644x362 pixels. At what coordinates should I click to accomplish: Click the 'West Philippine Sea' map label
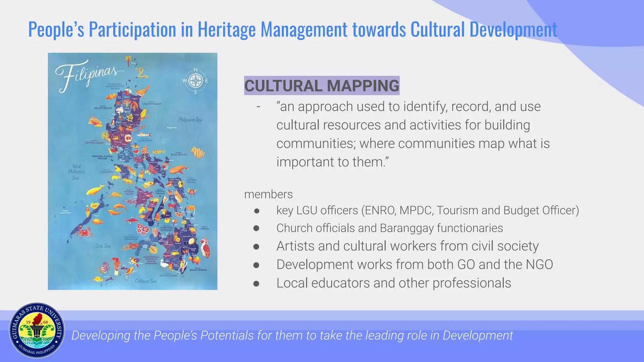pyautogui.click(x=76, y=172)
